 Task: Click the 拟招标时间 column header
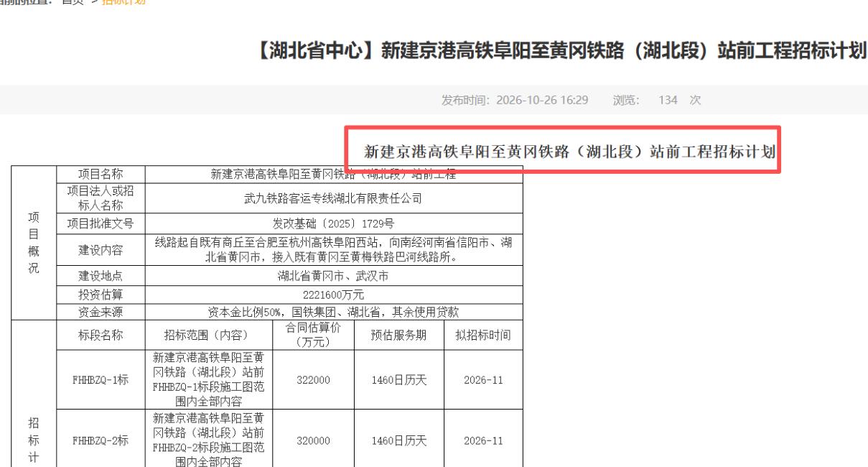click(x=483, y=335)
